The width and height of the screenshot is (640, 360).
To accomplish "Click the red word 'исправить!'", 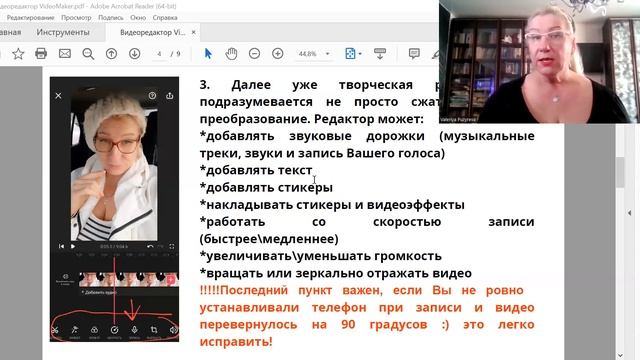I will click(x=236, y=342).
